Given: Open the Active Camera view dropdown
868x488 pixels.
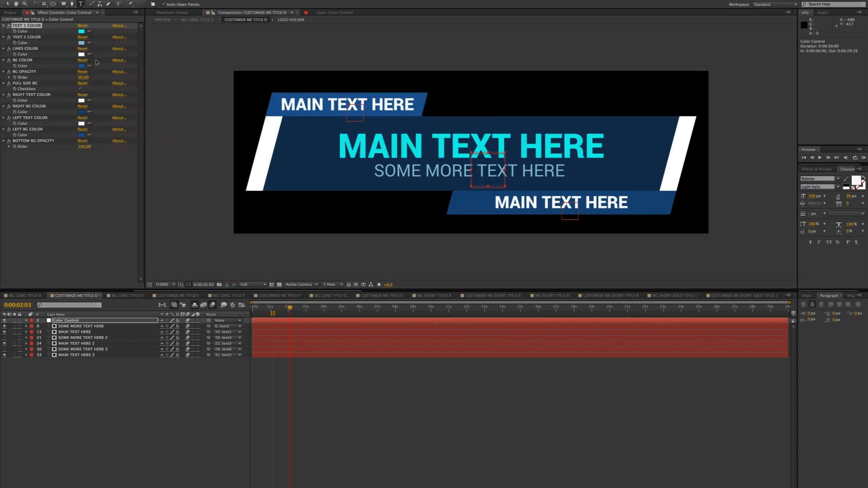Looking at the screenshot, I should click(x=302, y=285).
